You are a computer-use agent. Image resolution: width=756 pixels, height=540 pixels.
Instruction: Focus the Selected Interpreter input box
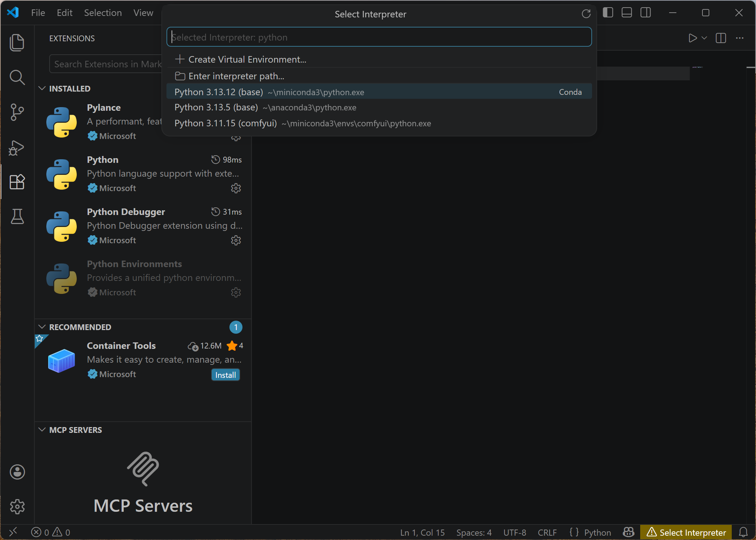pyautogui.click(x=379, y=37)
